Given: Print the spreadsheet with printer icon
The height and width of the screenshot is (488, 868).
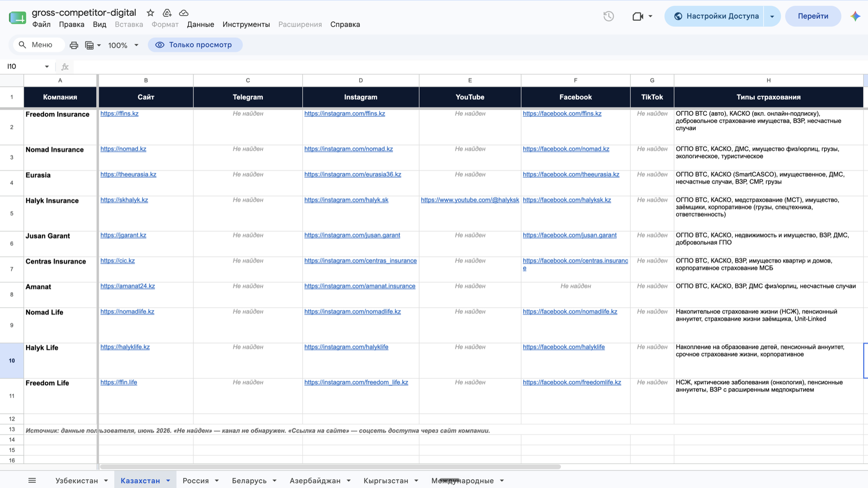Looking at the screenshot, I should 74,45.
